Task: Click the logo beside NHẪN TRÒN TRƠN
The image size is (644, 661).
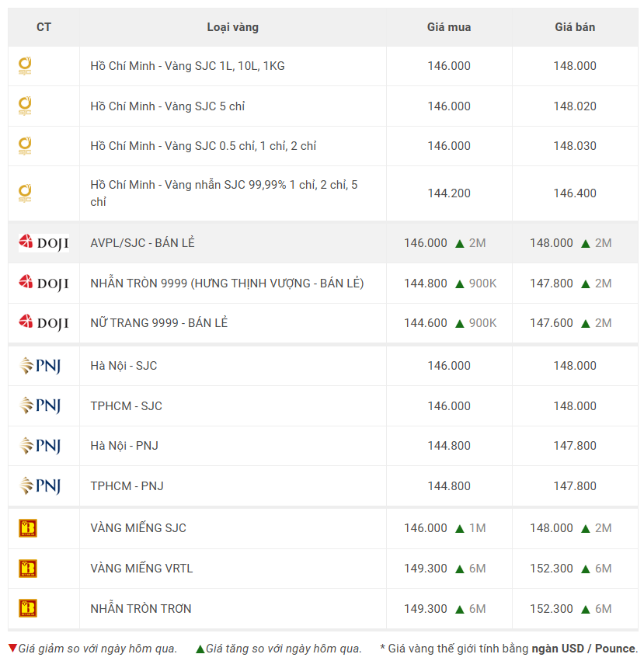Action: pyautogui.click(x=28, y=608)
